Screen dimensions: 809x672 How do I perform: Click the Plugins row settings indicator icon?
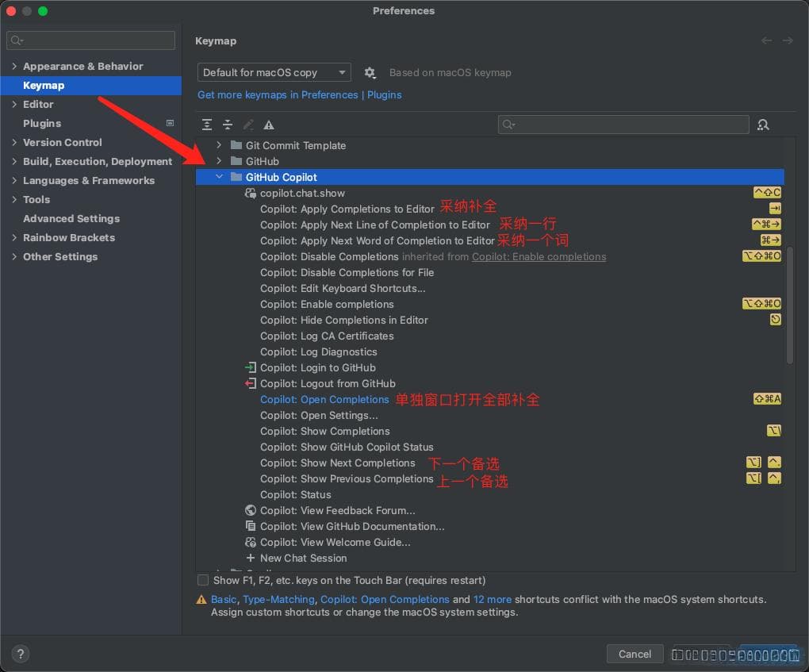(x=170, y=123)
